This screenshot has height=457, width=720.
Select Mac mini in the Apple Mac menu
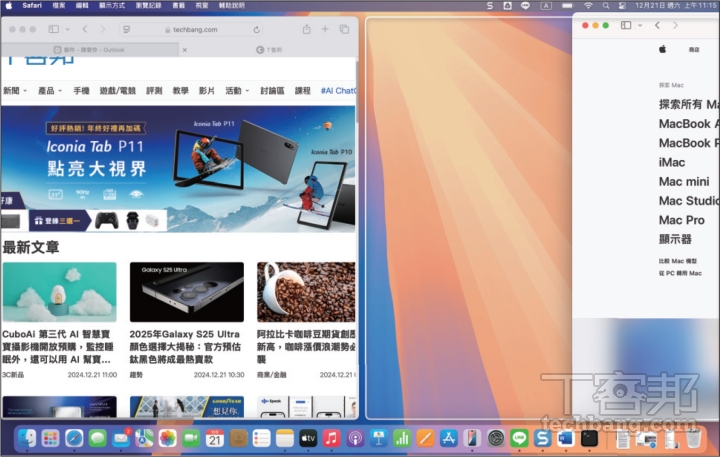click(x=684, y=181)
